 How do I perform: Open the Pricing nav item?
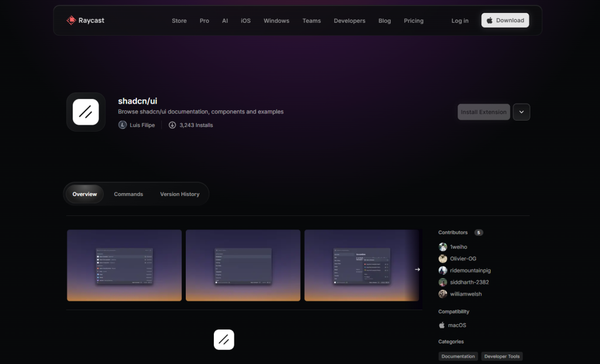point(414,20)
